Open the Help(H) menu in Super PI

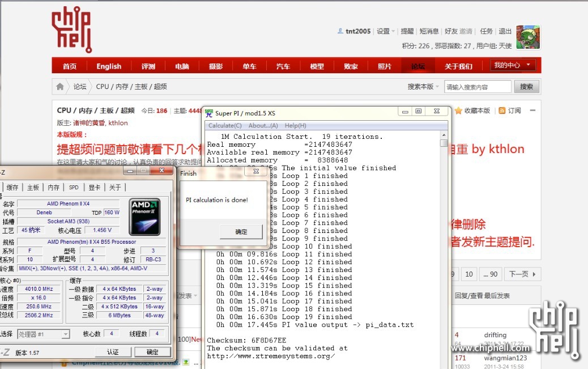[x=296, y=126]
